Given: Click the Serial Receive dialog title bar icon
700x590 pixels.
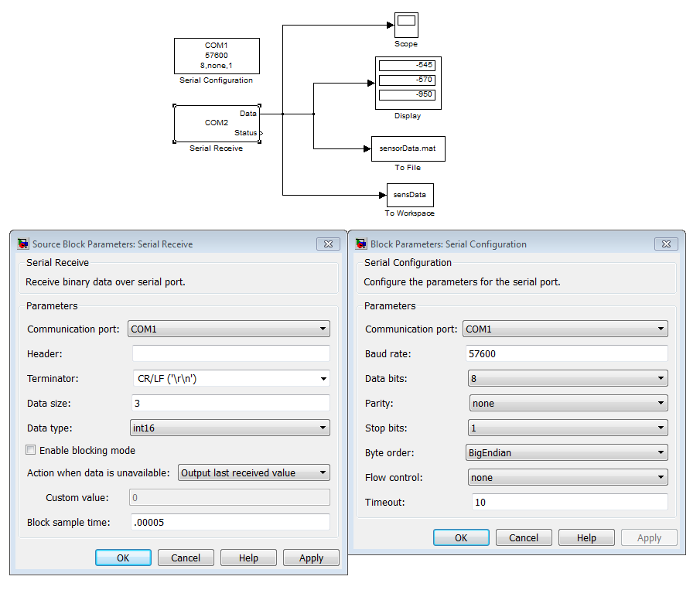Looking at the screenshot, I should 22,244.
